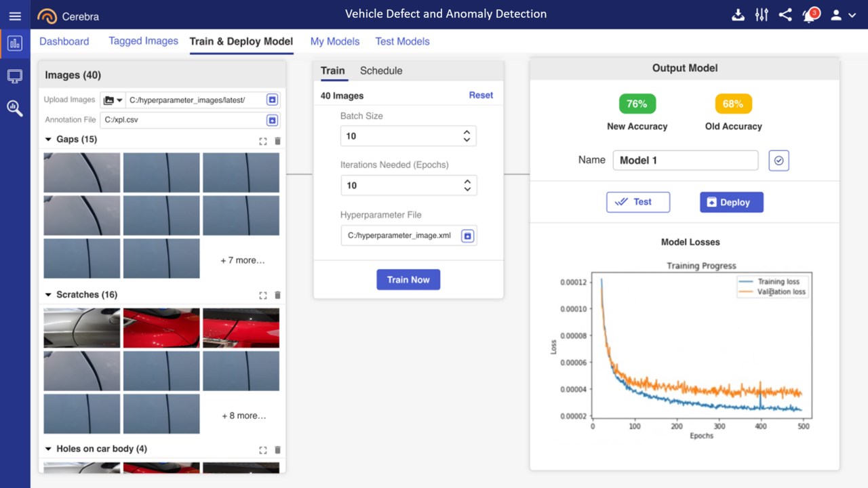Image resolution: width=868 pixels, height=488 pixels.
Task: Open the upload source folder dropdown
Action: click(113, 100)
